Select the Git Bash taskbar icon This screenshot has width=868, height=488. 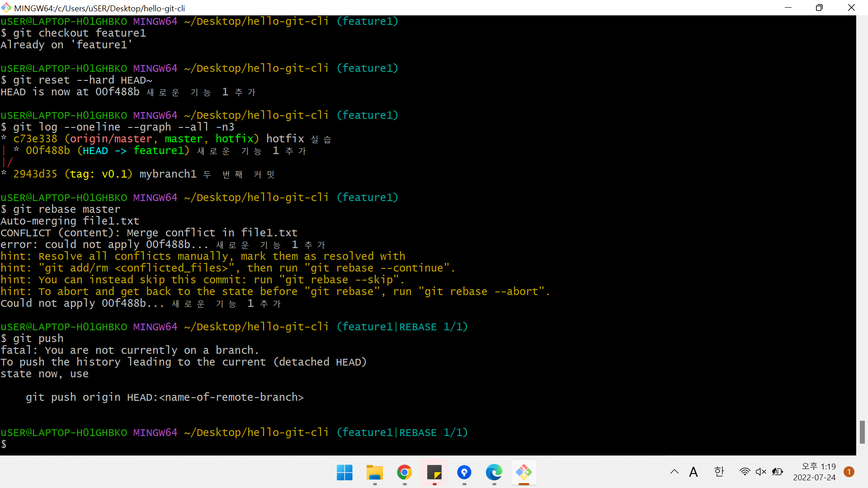pyautogui.click(x=524, y=473)
